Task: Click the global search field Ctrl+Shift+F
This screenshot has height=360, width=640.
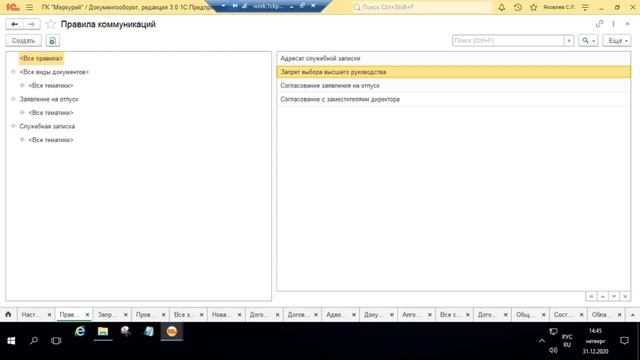Action: click(x=422, y=7)
